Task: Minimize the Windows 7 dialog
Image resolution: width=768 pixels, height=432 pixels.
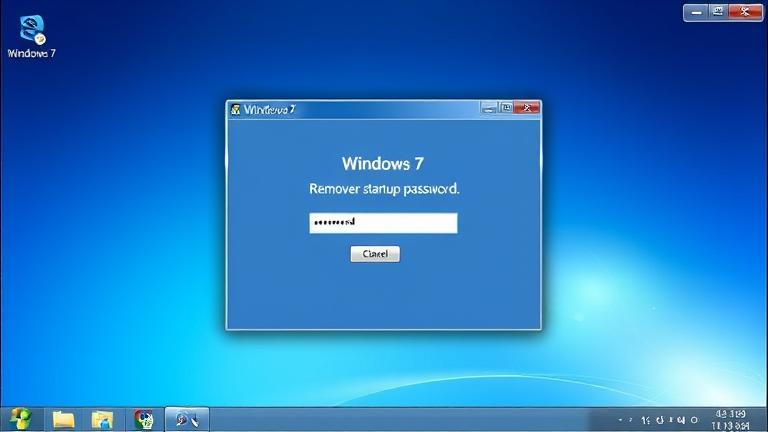Action: (489, 108)
